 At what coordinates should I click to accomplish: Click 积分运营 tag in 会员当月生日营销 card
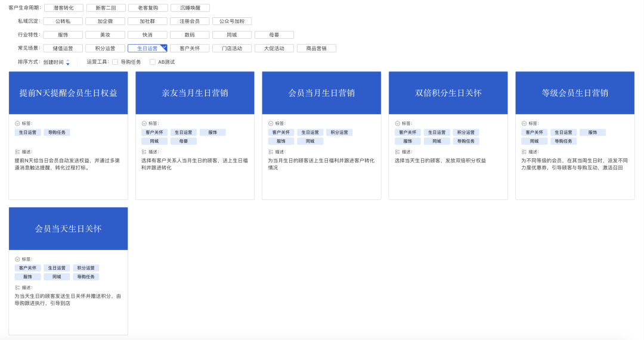(339, 132)
